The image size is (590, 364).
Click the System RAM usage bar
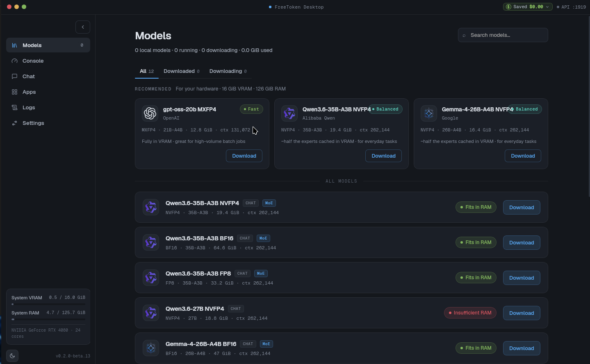coord(48,319)
